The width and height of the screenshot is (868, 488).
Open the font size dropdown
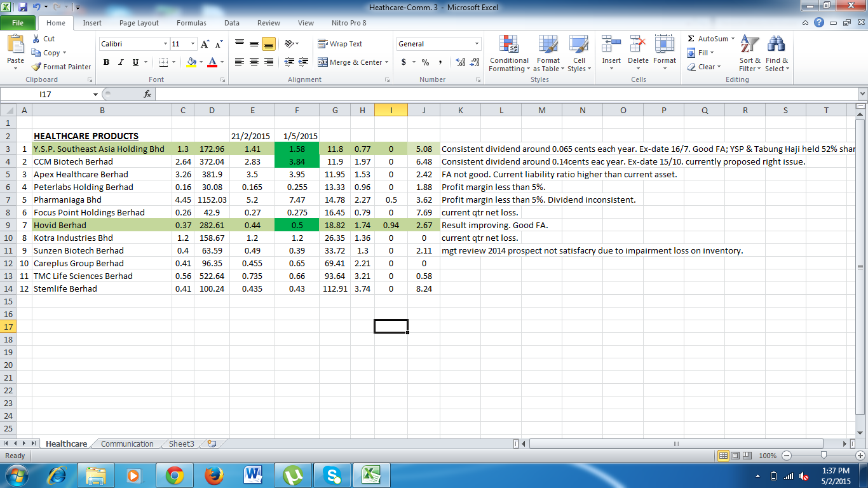tap(193, 44)
